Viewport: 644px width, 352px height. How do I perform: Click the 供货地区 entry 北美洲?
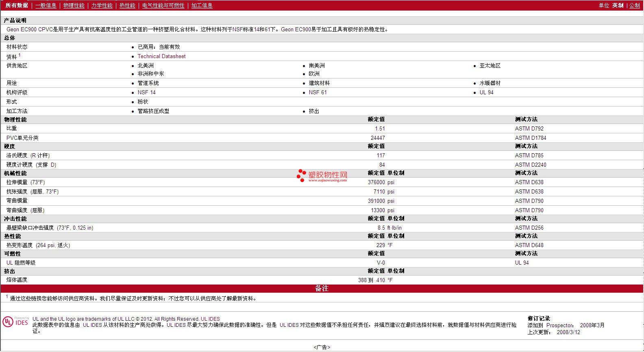(146, 66)
